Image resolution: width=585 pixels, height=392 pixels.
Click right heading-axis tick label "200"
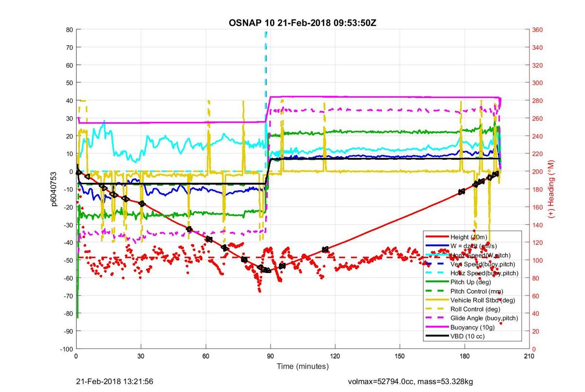538,172
